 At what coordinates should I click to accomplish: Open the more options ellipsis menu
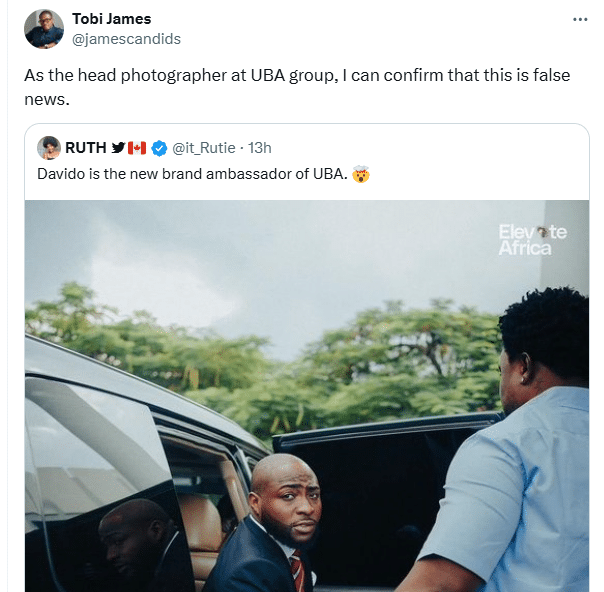point(580,19)
